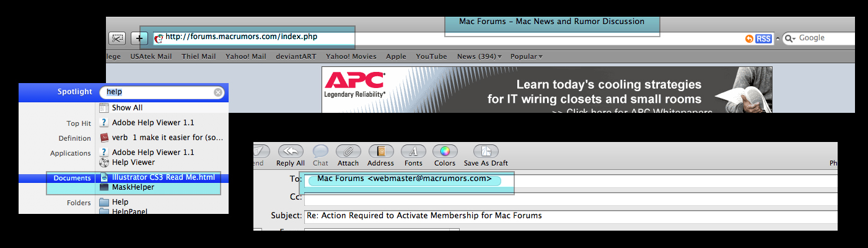Open the Google search magnifier menu
Image resolution: width=868 pixels, height=248 pixels.
click(x=791, y=38)
